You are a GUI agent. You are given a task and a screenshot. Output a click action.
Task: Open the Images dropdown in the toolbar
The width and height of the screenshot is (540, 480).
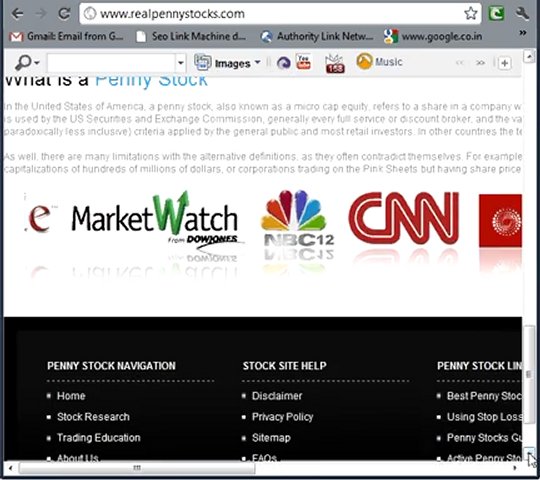(x=228, y=63)
